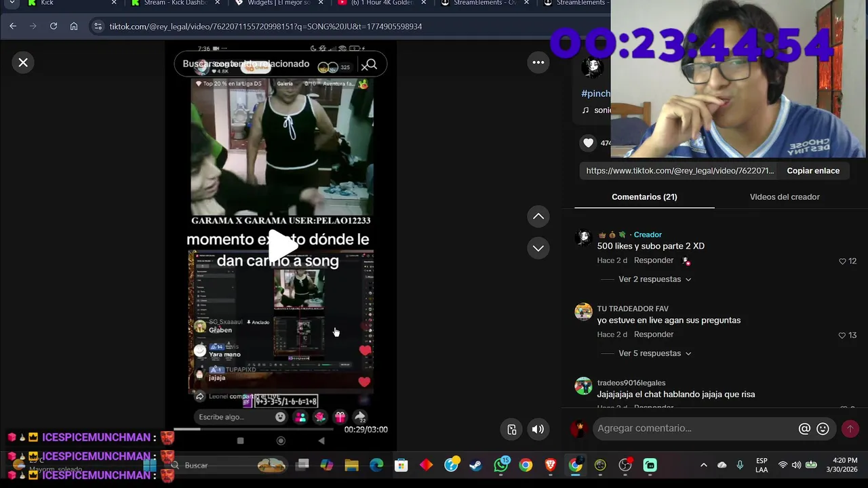Open the browser home page
The height and width of the screenshot is (488, 868).
click(73, 26)
